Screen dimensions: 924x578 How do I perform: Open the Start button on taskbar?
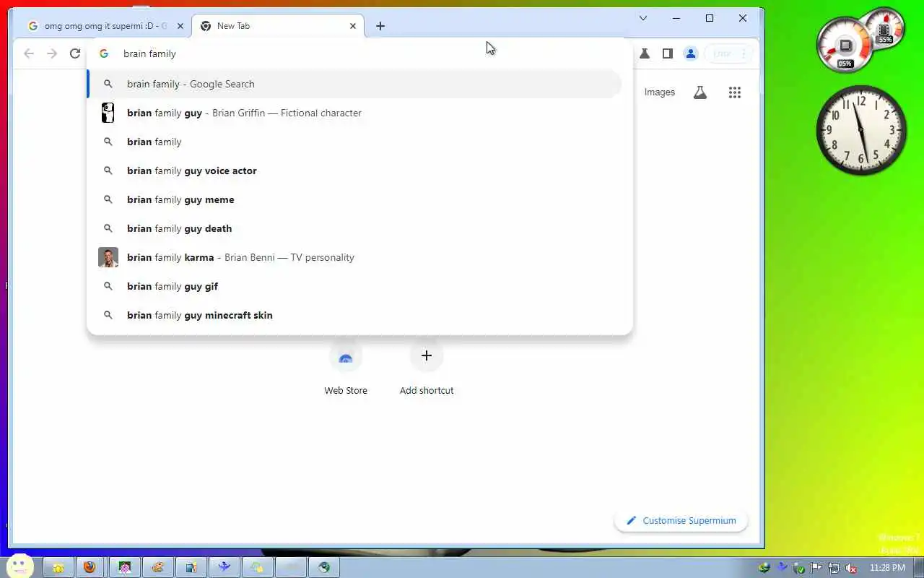[19, 566]
